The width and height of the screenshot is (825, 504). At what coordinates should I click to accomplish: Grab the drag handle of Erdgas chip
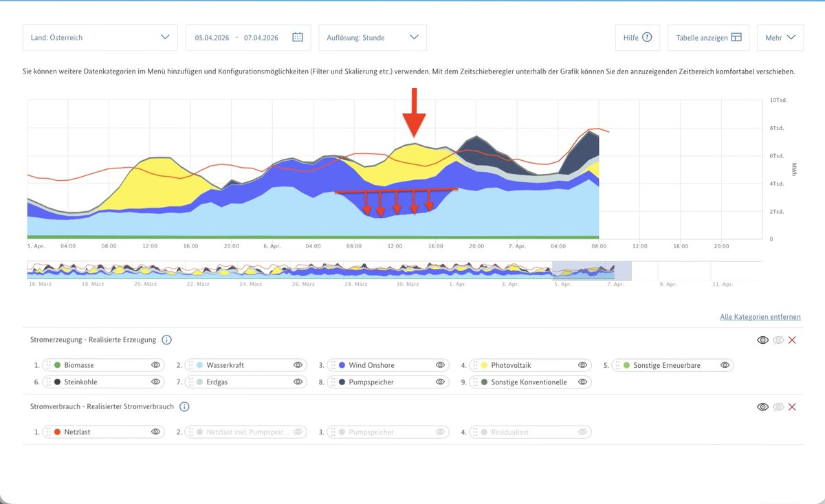[190, 382]
